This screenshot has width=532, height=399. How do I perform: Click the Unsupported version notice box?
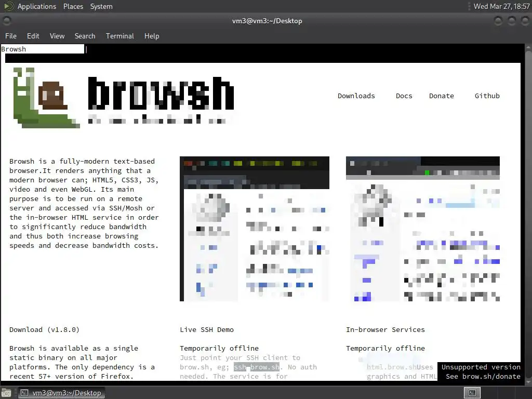479,371
